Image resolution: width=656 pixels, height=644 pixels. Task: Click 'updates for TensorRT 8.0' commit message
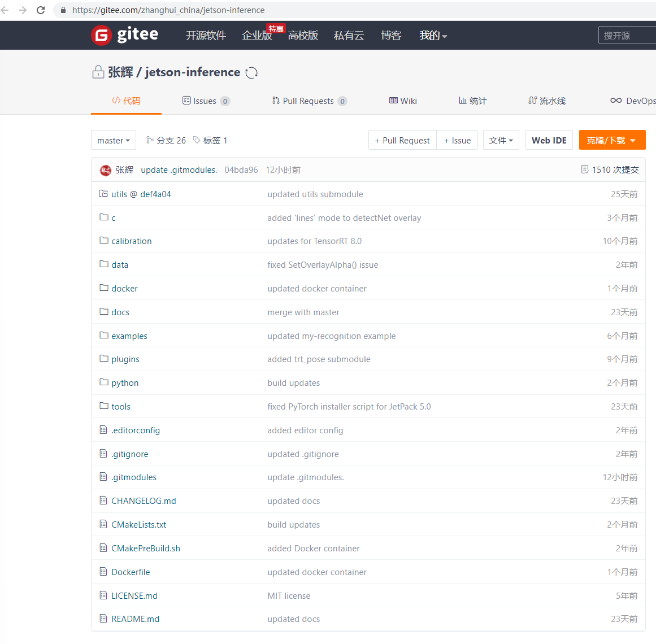pos(314,241)
